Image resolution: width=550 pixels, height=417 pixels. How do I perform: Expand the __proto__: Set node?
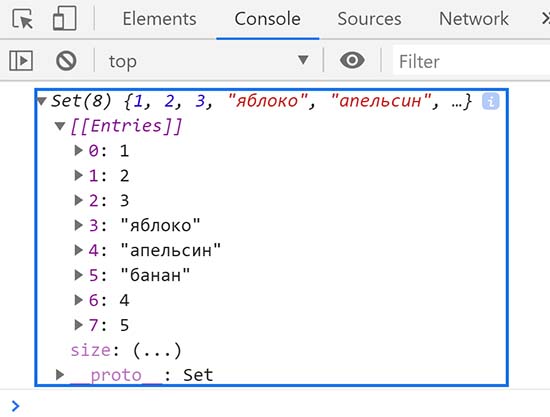pyautogui.click(x=60, y=375)
